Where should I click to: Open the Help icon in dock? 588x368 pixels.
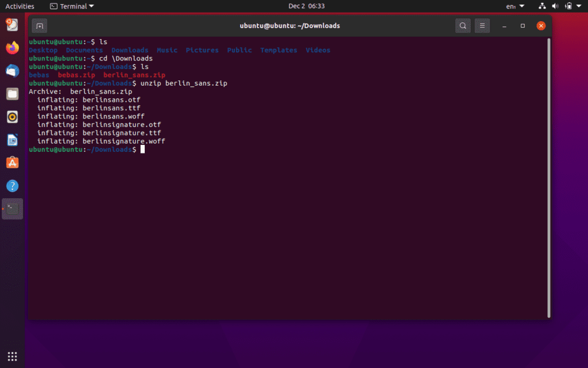pyautogui.click(x=13, y=186)
